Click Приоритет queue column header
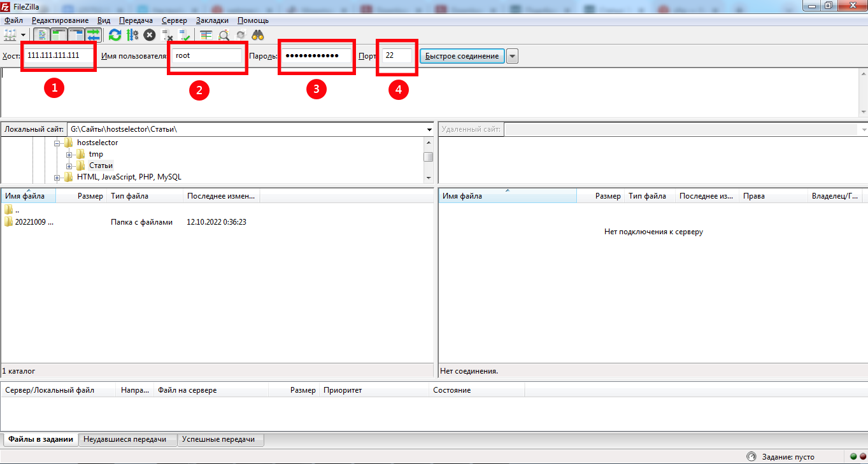 (x=374, y=390)
